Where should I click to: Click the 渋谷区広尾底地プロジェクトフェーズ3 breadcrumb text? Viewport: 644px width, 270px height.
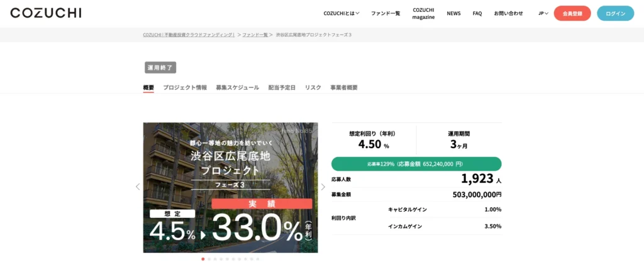[x=313, y=35]
